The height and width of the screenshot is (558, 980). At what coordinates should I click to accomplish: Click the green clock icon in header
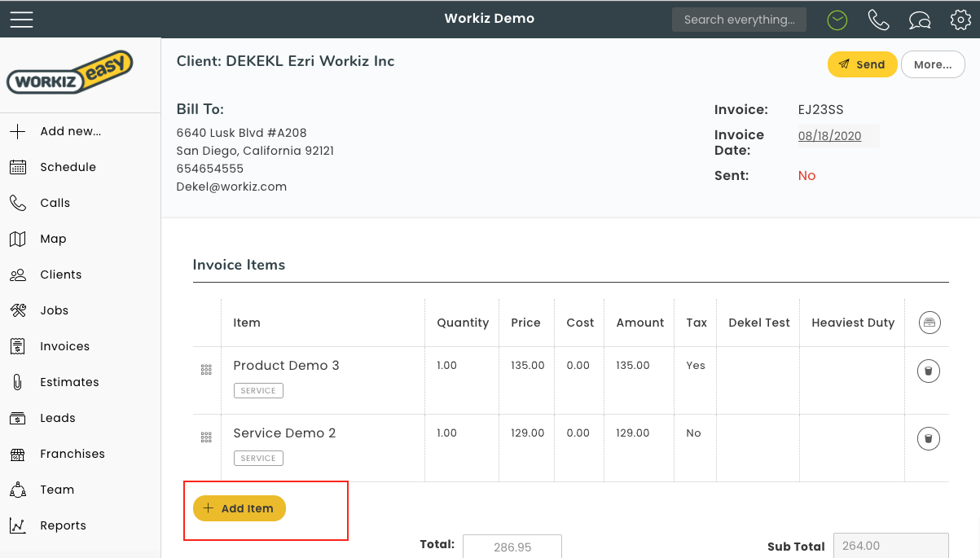[x=837, y=20]
